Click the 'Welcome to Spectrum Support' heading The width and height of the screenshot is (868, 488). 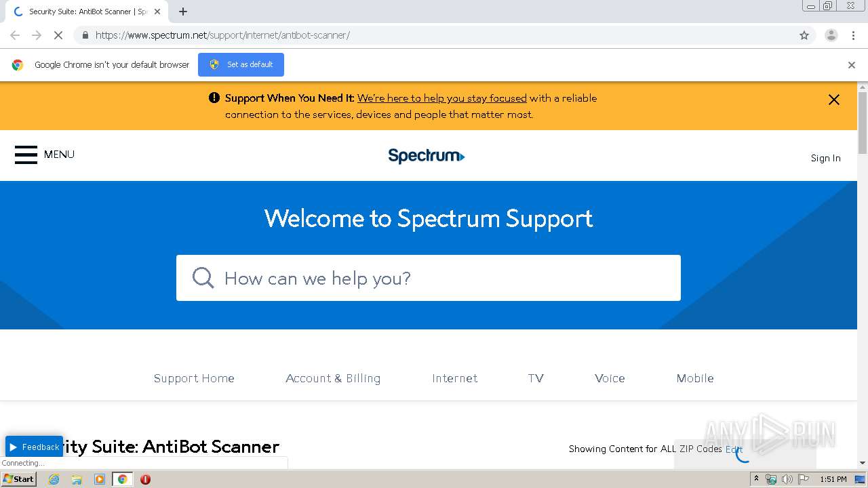point(429,218)
